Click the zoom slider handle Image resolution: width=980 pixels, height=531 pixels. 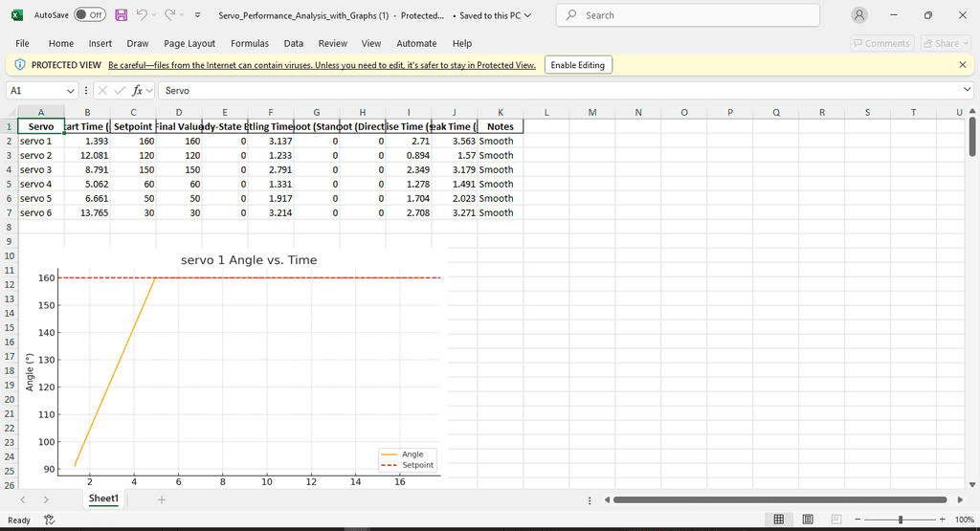coord(901,520)
